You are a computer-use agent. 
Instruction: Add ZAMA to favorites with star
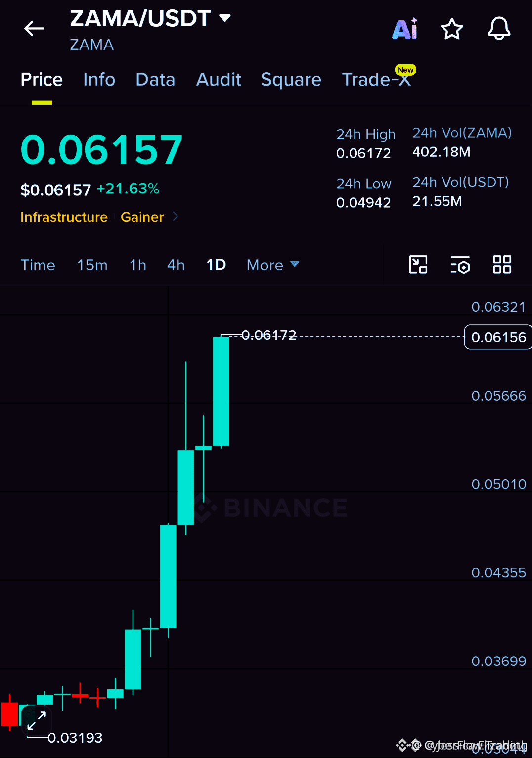coord(452,29)
